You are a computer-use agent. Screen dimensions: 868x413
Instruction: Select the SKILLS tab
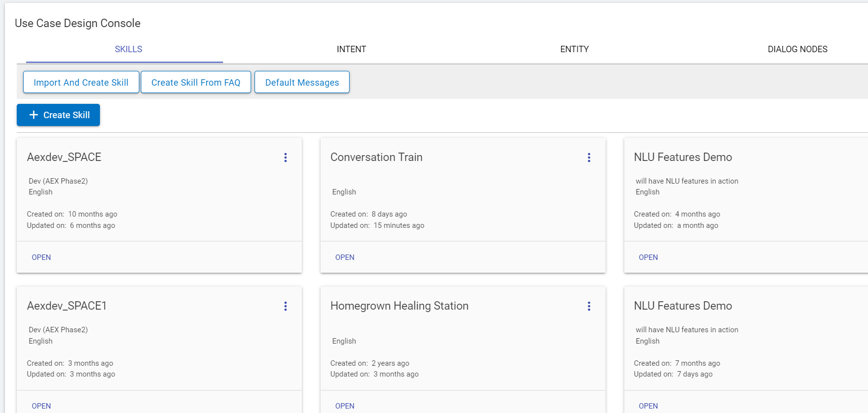[129, 49]
